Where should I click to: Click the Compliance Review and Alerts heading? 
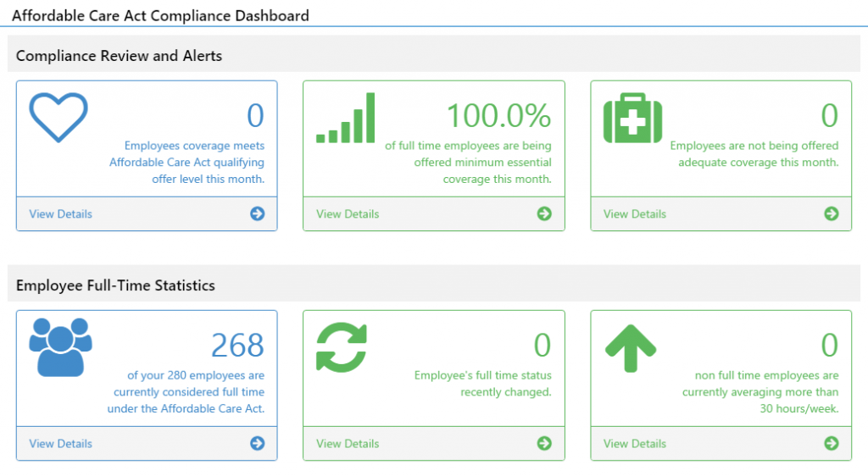pyautogui.click(x=119, y=56)
